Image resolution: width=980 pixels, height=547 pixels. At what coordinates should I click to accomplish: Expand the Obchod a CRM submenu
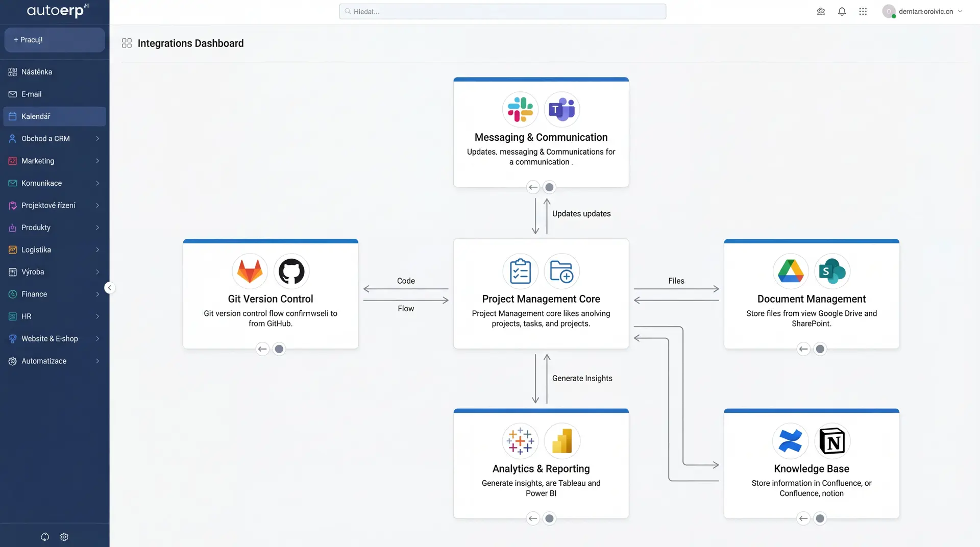point(97,139)
